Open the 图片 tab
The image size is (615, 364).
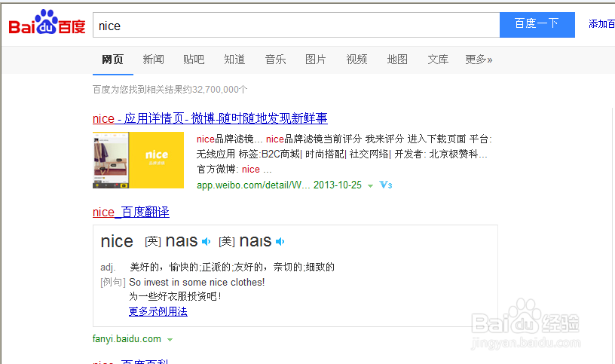[x=316, y=60]
